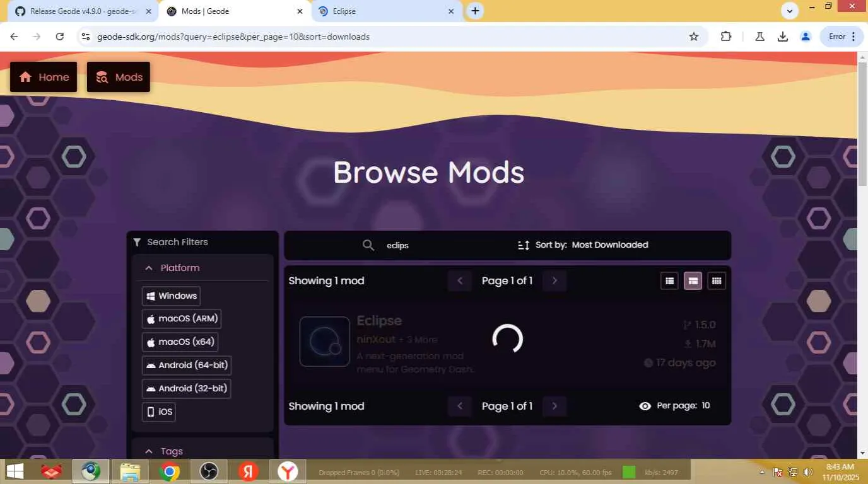The width and height of the screenshot is (868, 484).
Task: Click the ninXout developer name
Action: click(x=376, y=340)
